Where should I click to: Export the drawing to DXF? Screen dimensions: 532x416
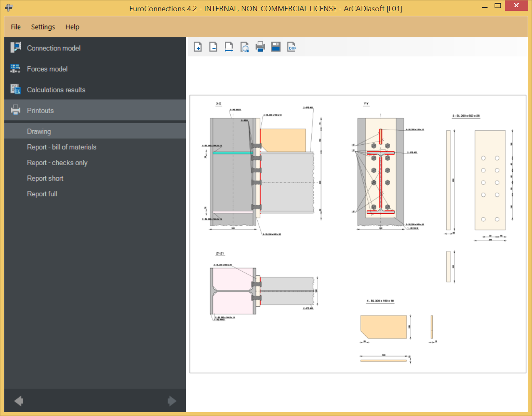point(292,47)
